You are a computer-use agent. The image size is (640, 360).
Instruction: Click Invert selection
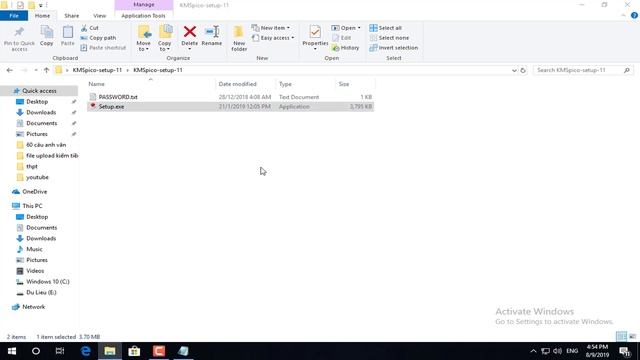[x=393, y=48]
